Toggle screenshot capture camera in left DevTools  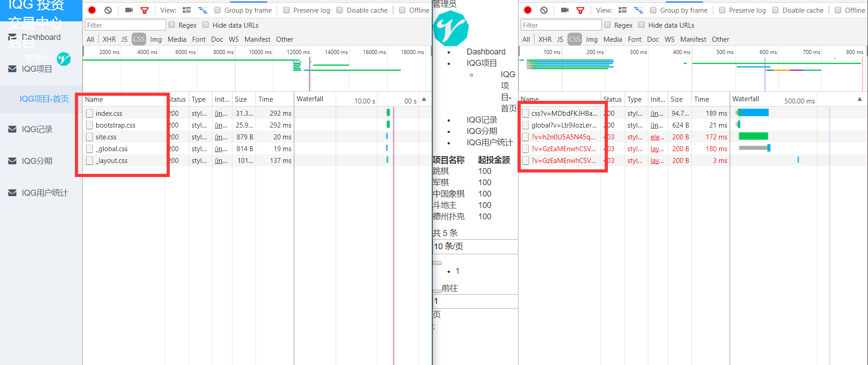tap(129, 10)
